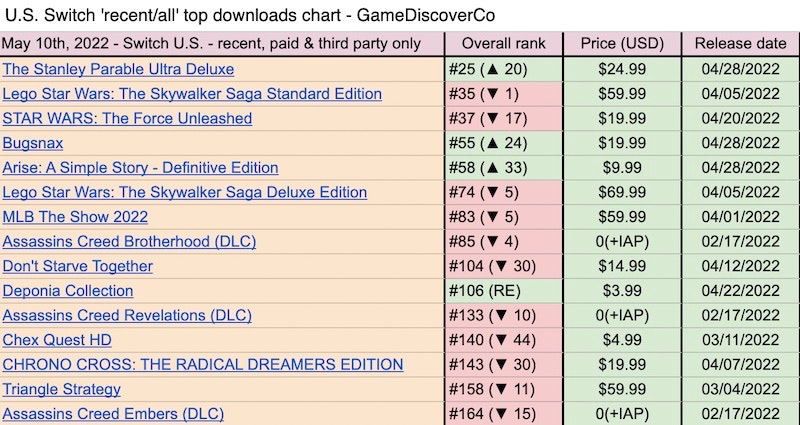Select the $3.99 price cell
The height and width of the screenshot is (425, 800).
click(x=622, y=291)
